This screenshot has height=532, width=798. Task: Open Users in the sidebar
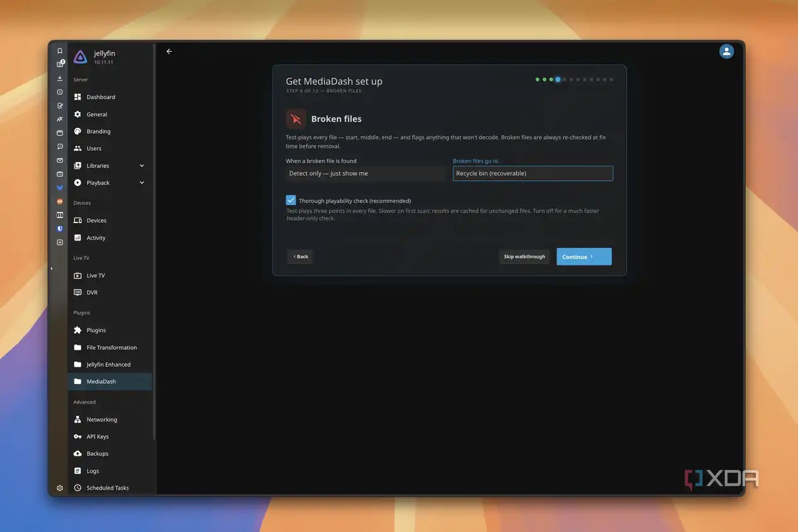(110, 149)
